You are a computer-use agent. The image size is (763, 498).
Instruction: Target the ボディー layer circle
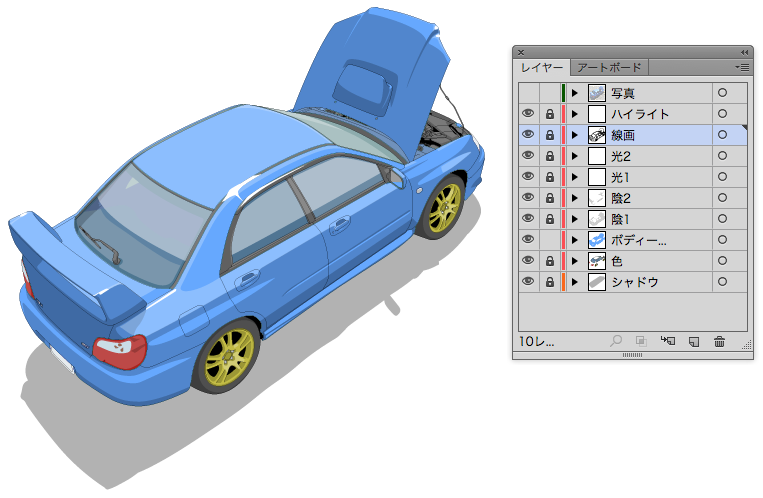pyautogui.click(x=722, y=239)
